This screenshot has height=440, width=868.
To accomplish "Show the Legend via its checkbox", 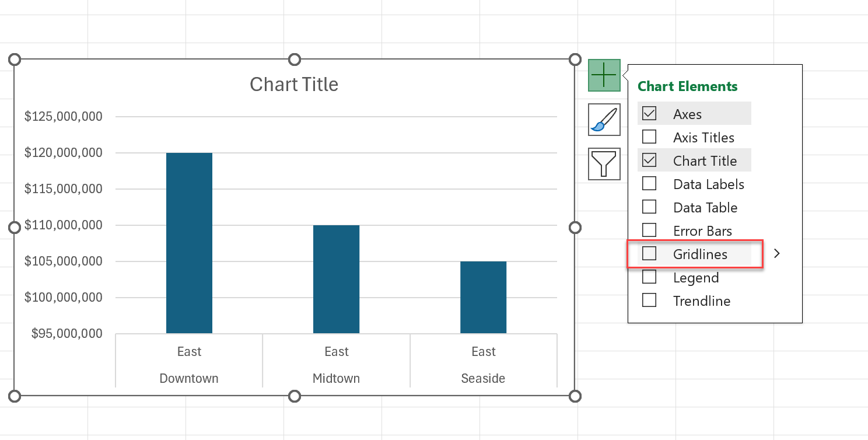I will [649, 277].
